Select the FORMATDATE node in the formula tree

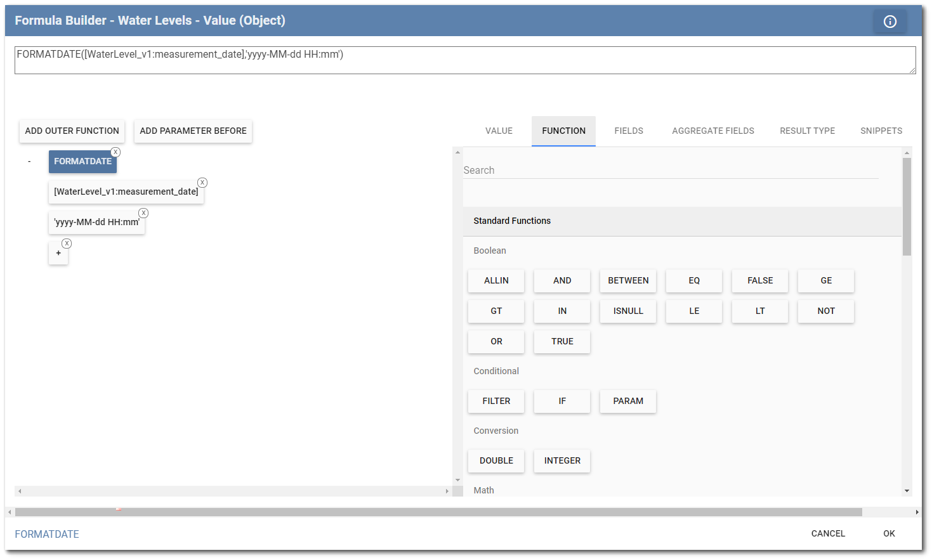click(82, 162)
